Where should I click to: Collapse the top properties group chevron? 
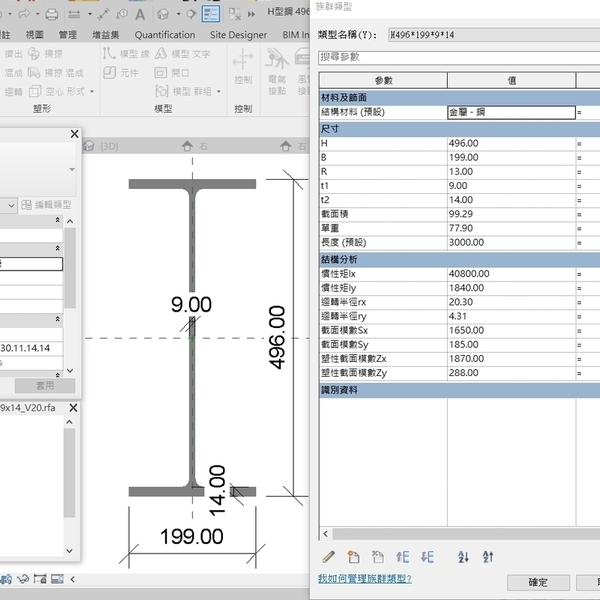pos(57,220)
